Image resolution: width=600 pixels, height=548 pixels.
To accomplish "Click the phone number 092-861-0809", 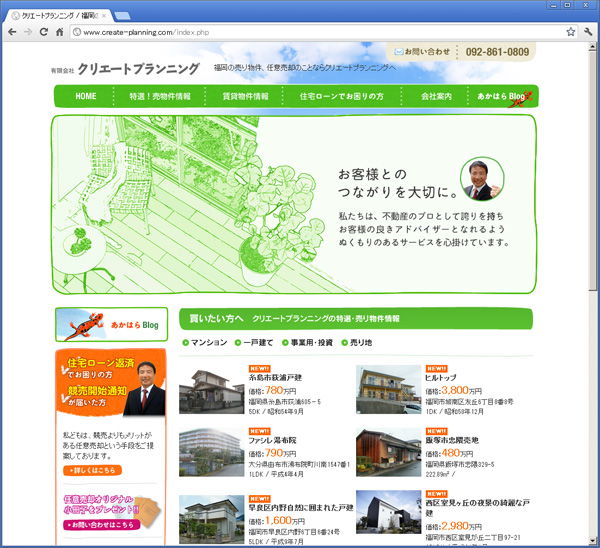I will point(497,52).
